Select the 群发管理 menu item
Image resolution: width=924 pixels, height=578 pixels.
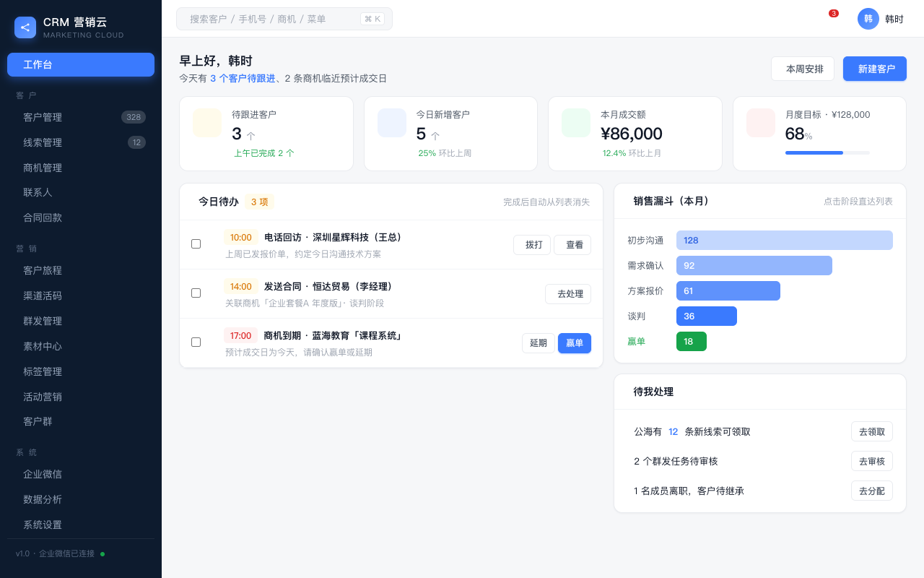tap(81, 321)
